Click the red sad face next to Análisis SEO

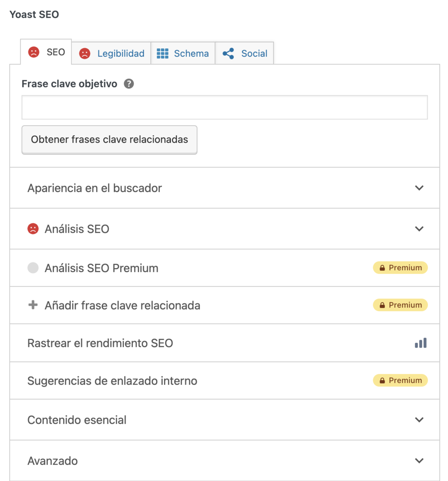tap(33, 228)
